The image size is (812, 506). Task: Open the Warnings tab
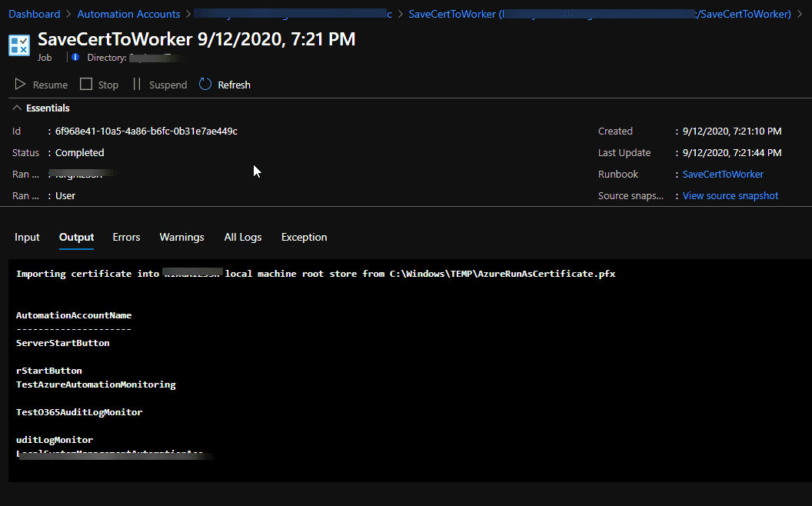pos(181,237)
